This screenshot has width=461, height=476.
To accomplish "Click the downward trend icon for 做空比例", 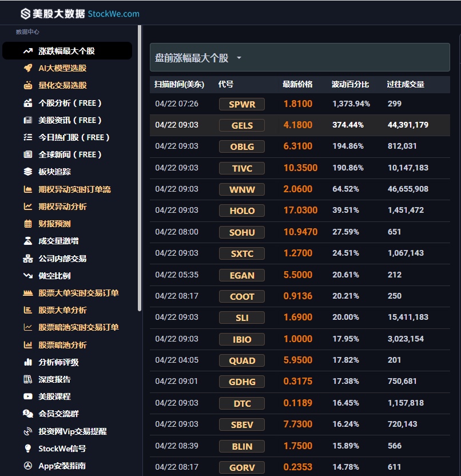I will (28, 276).
